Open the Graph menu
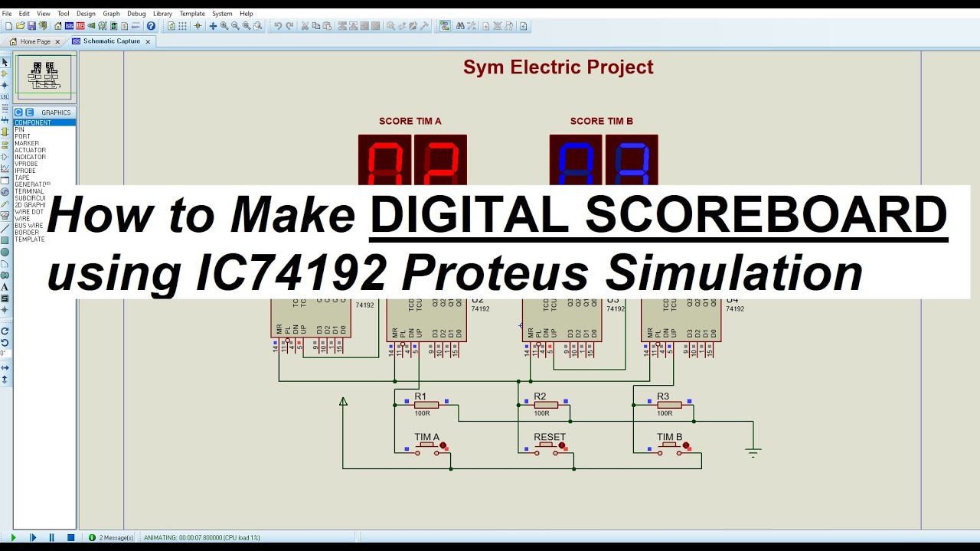980x551 pixels. [x=112, y=14]
